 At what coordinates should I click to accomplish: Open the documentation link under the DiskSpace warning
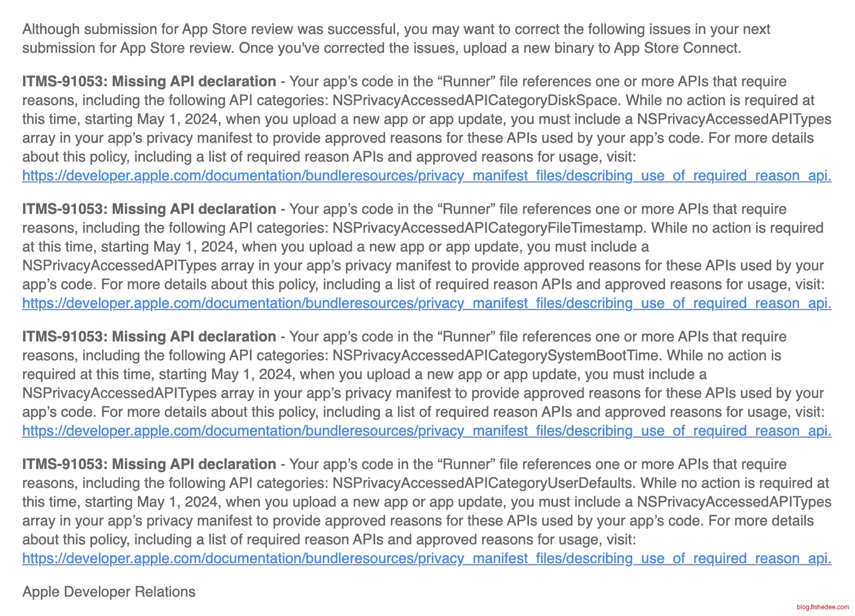(426, 176)
